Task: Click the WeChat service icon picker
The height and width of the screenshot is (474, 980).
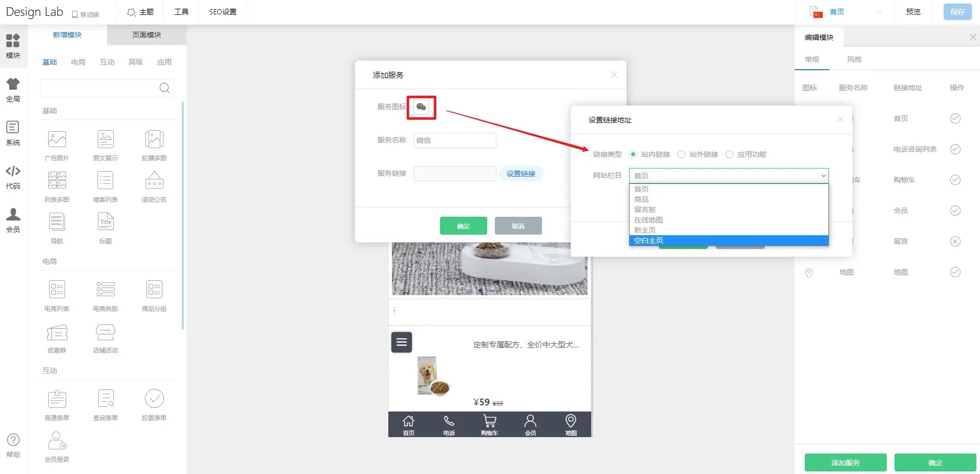Action: click(x=421, y=107)
